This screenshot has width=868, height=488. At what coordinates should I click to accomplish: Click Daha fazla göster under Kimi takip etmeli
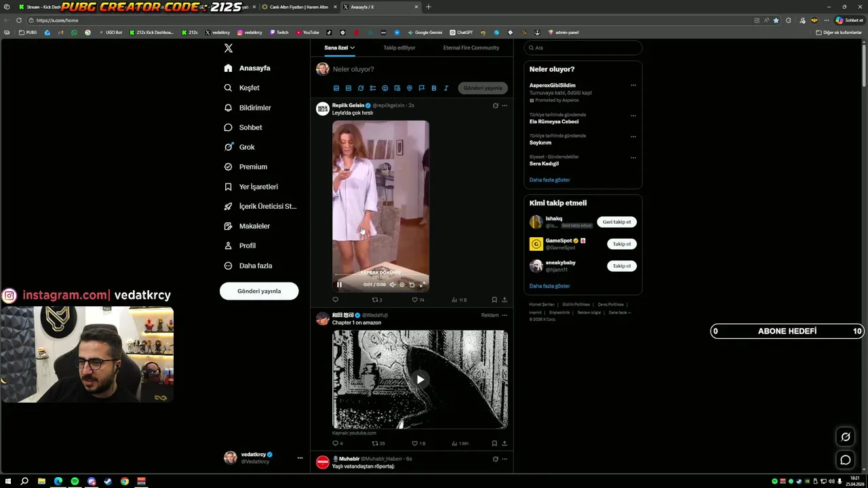coord(549,286)
